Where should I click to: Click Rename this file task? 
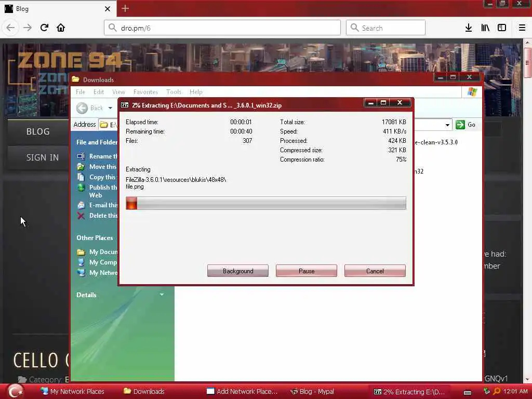[97, 156]
